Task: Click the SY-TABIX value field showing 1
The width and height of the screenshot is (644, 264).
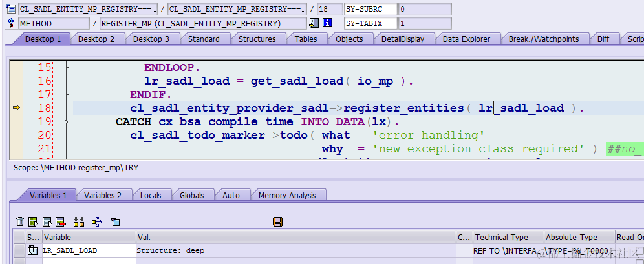Action: (425, 23)
